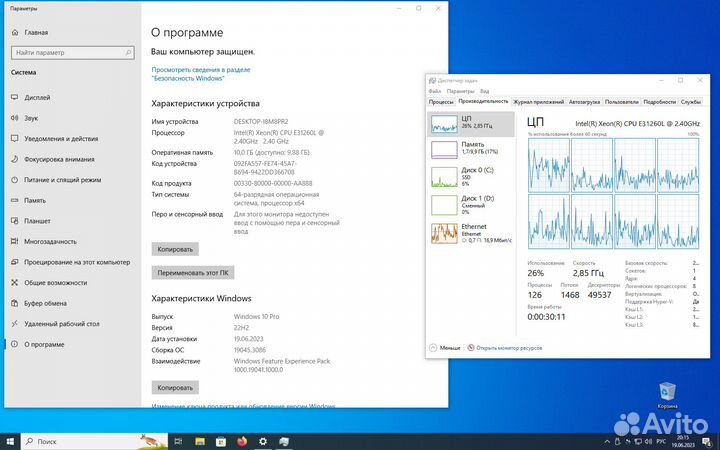The height and width of the screenshot is (450, 720).
Task: Open Буфер обмена clipboard settings
Action: pos(45,304)
